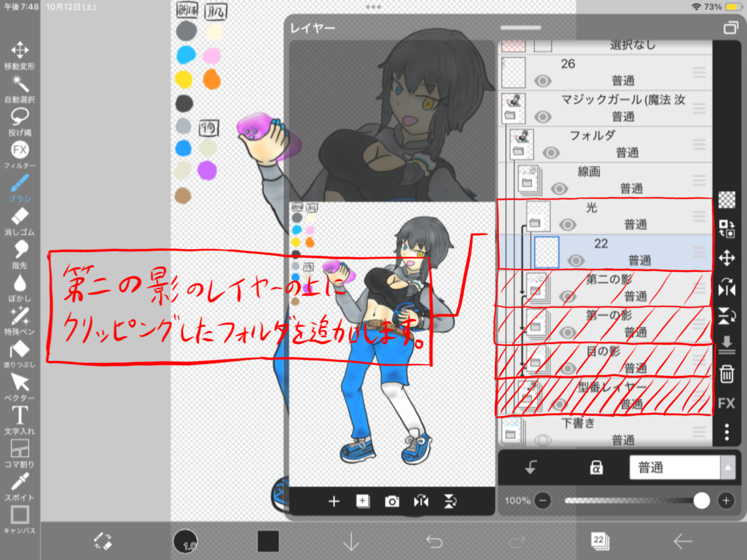
Task: Click the layer opacity slider knob
Action: point(702,500)
